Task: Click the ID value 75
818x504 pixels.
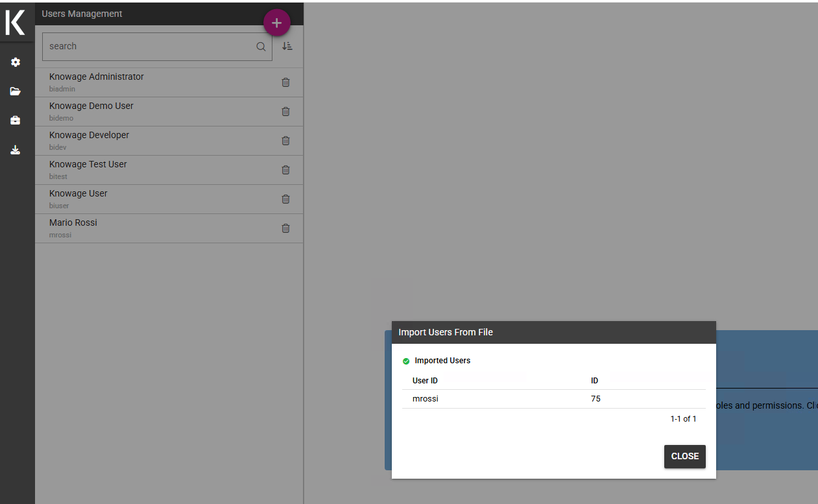Action: pos(595,399)
